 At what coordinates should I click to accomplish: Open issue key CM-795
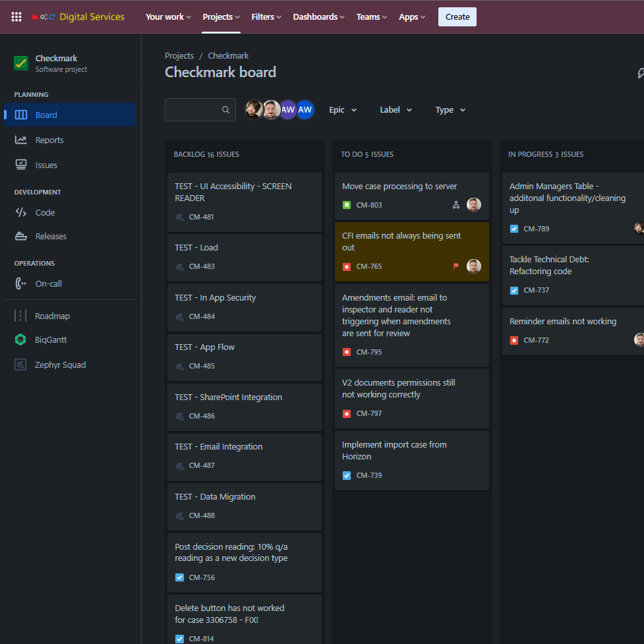point(369,352)
